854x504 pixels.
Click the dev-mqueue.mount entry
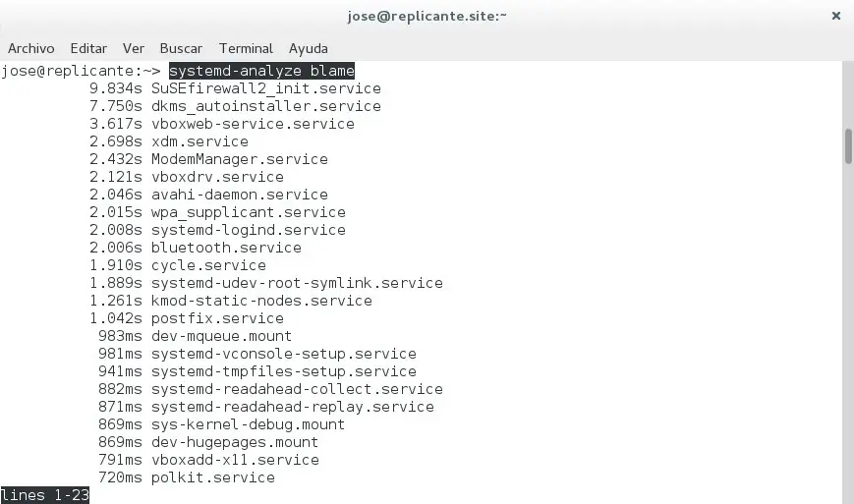point(222,336)
